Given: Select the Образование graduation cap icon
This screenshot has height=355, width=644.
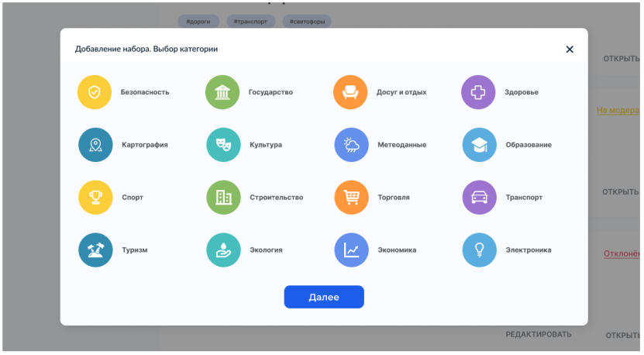Looking at the screenshot, I should 478,145.
